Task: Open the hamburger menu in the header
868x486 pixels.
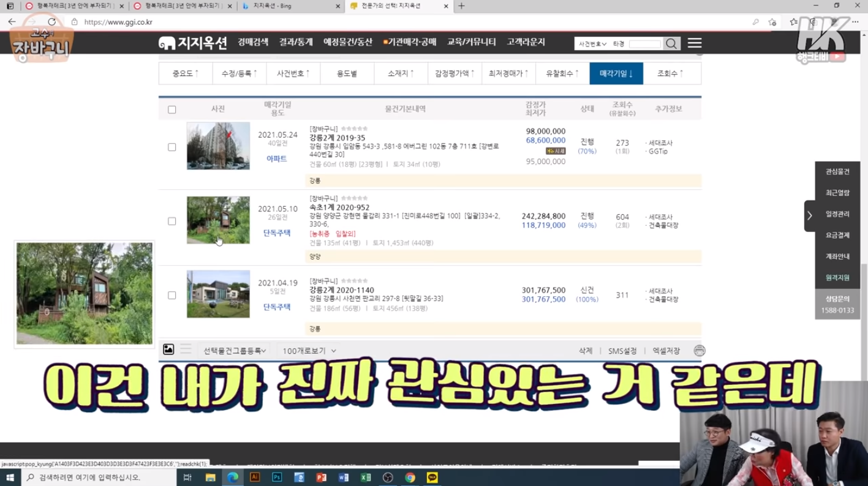Action: (x=695, y=43)
